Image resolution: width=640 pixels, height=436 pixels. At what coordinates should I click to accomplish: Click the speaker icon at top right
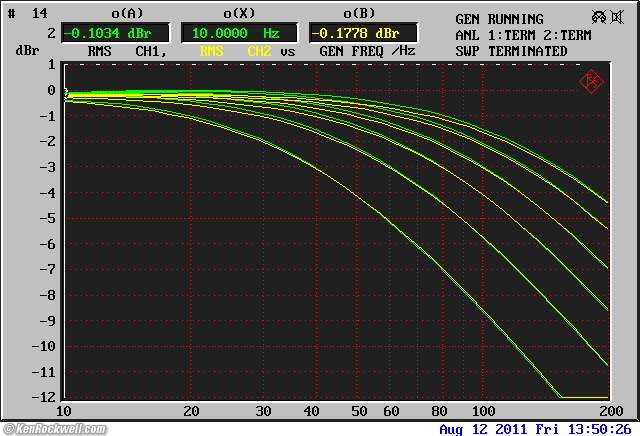tap(617, 18)
